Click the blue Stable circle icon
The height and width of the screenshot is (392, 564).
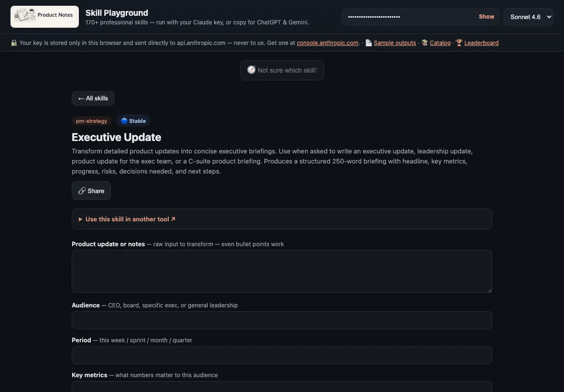[124, 121]
